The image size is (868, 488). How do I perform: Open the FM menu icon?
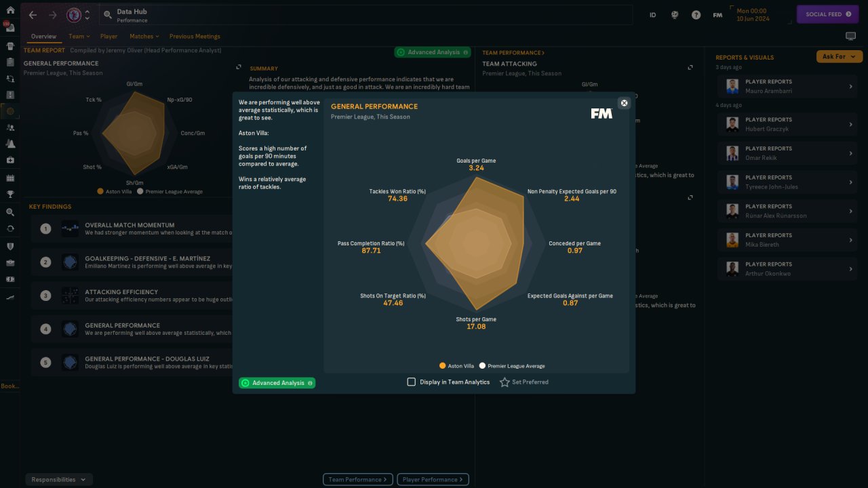click(717, 15)
